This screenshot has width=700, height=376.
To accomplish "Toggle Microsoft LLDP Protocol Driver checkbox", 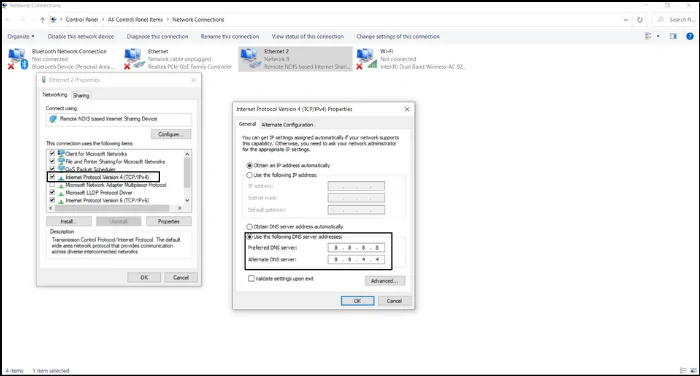I will pos(52,192).
